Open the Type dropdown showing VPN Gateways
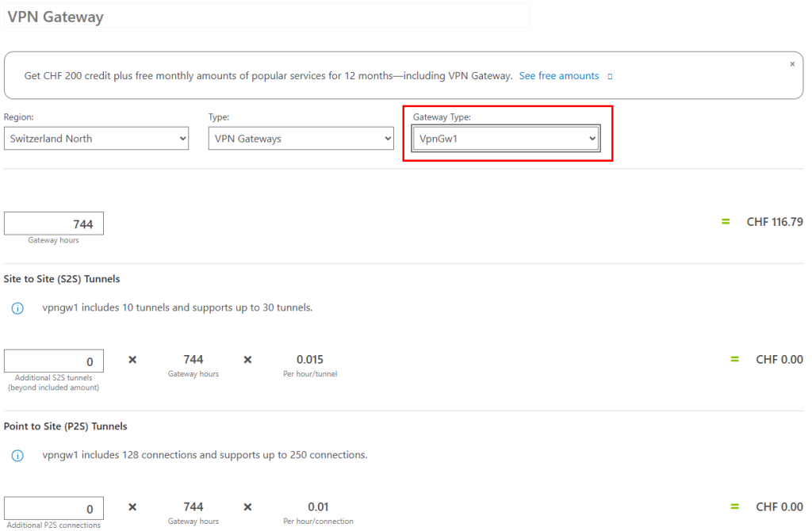812x531 pixels. click(x=301, y=139)
